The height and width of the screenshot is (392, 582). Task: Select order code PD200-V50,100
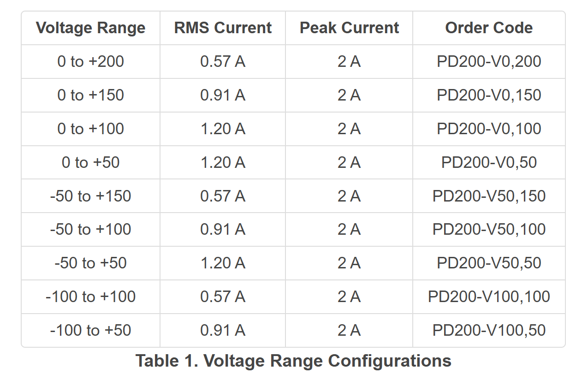pyautogui.click(x=489, y=229)
